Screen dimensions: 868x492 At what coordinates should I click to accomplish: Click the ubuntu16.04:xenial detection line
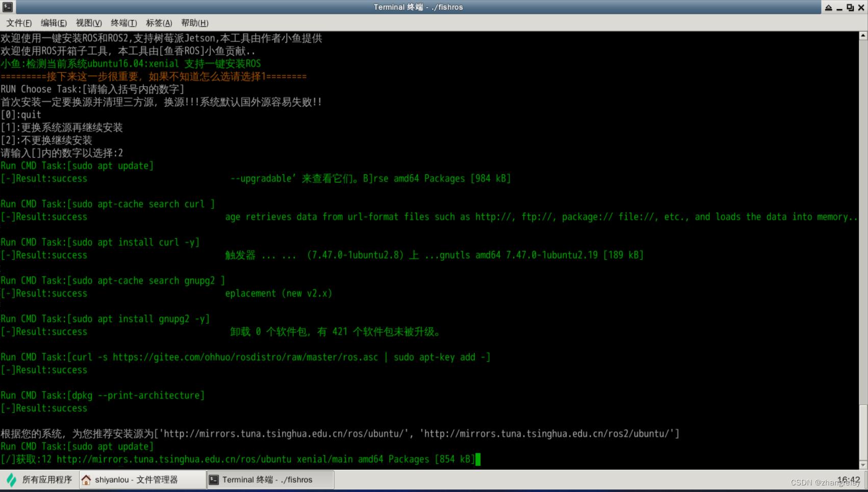pos(131,64)
